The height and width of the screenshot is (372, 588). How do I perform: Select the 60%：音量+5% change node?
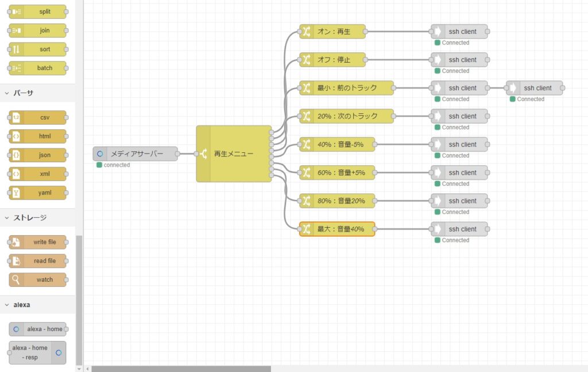point(337,172)
